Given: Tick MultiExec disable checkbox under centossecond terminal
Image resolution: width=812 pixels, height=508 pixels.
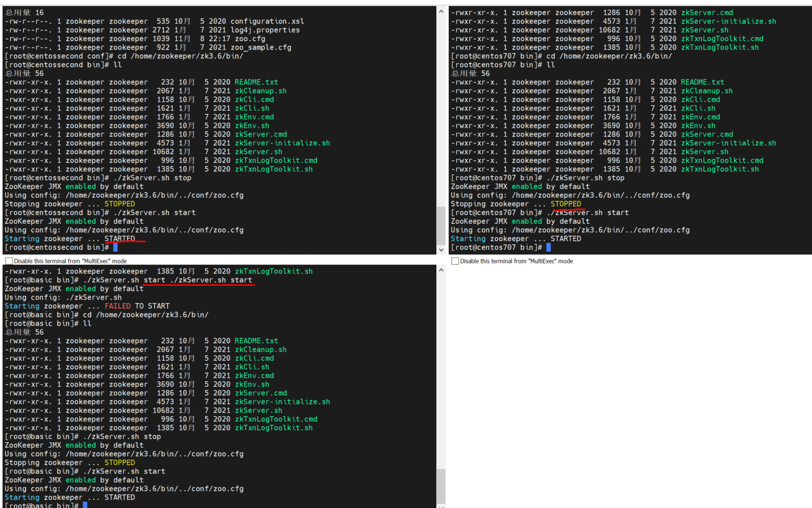Looking at the screenshot, I should (x=9, y=261).
